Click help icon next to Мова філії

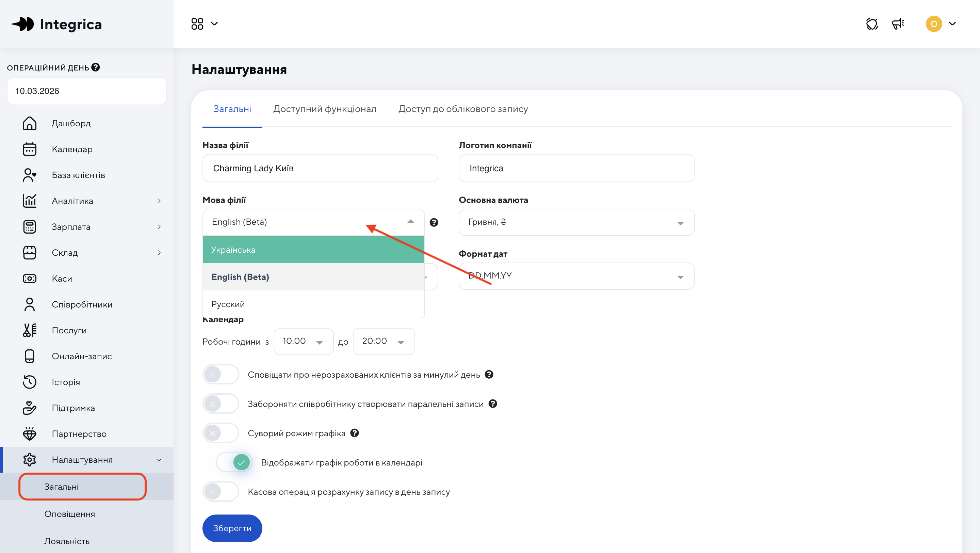[434, 222]
